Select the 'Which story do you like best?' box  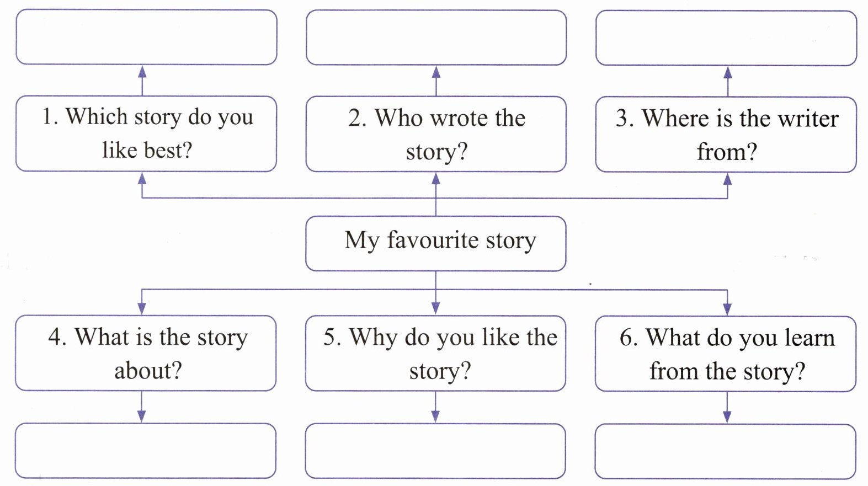click(146, 133)
